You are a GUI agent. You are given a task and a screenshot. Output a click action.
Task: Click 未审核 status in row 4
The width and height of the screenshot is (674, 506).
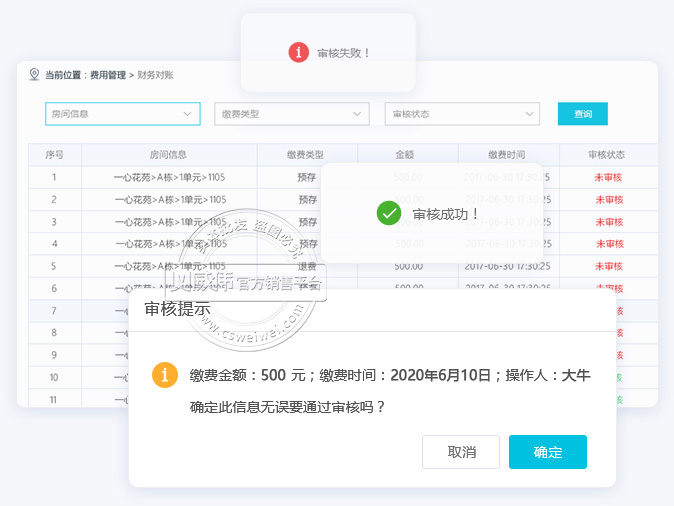coord(610,244)
